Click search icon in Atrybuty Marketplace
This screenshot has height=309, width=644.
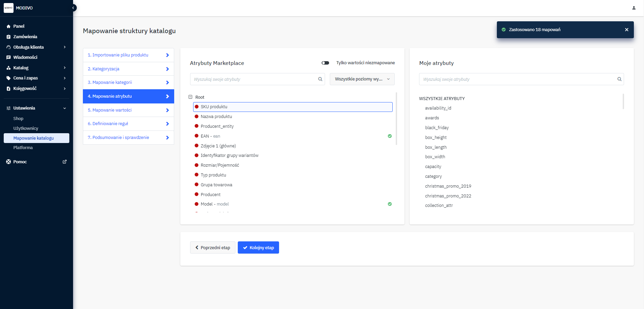pos(320,79)
